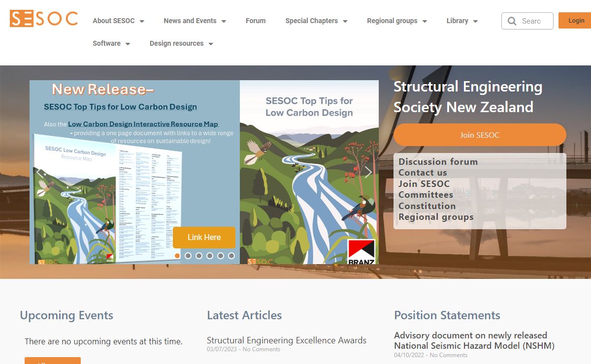
Task: Go to the Forum page
Action: click(x=256, y=21)
